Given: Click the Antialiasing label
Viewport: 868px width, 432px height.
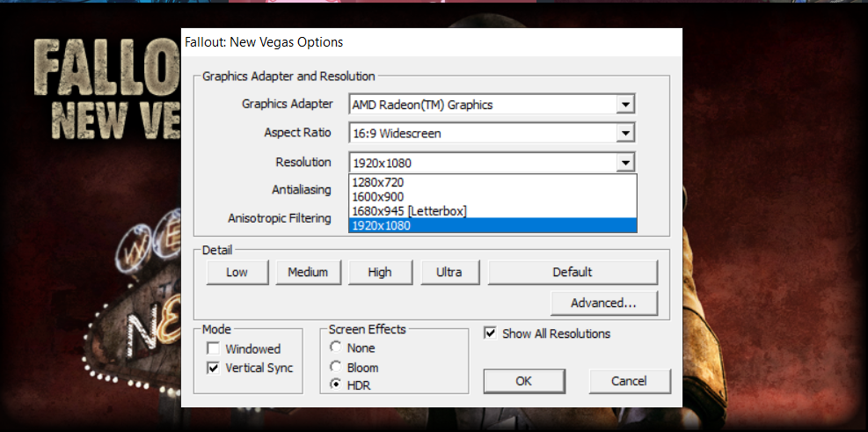Looking at the screenshot, I should tap(301, 189).
